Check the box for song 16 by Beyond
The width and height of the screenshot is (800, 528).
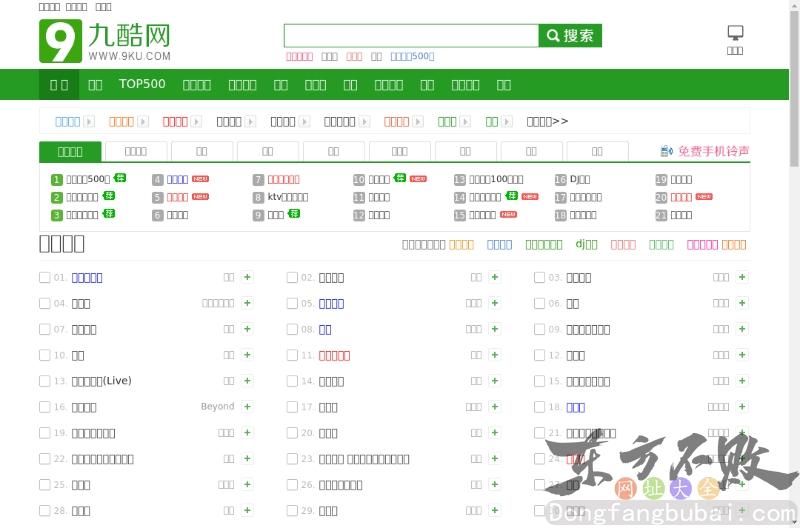tap(45, 407)
